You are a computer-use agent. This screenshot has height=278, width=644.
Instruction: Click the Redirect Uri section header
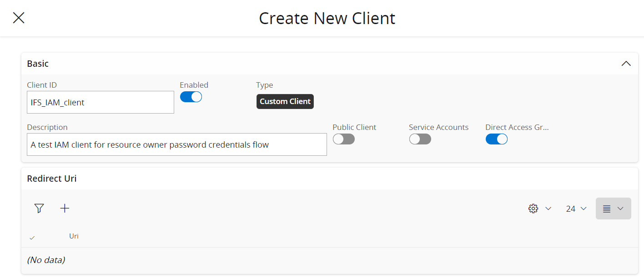pos(51,178)
